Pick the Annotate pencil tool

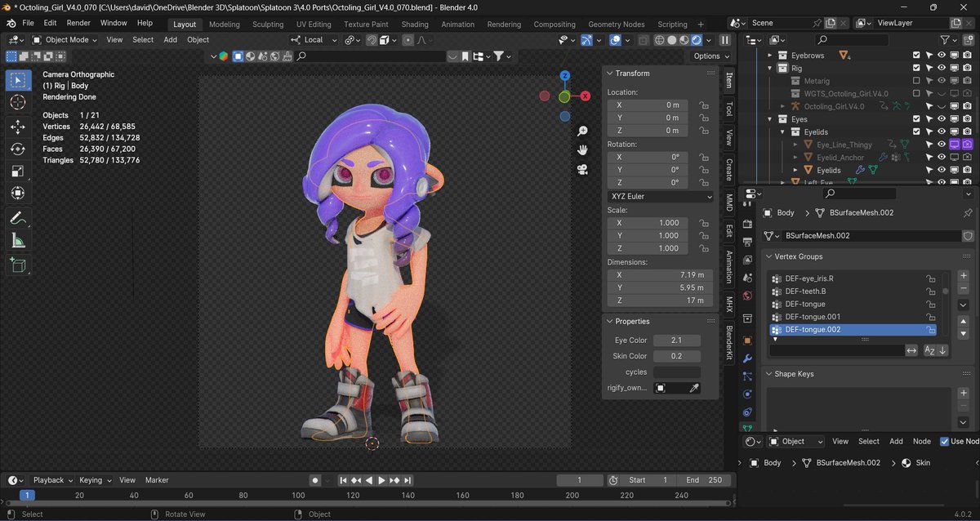click(18, 218)
